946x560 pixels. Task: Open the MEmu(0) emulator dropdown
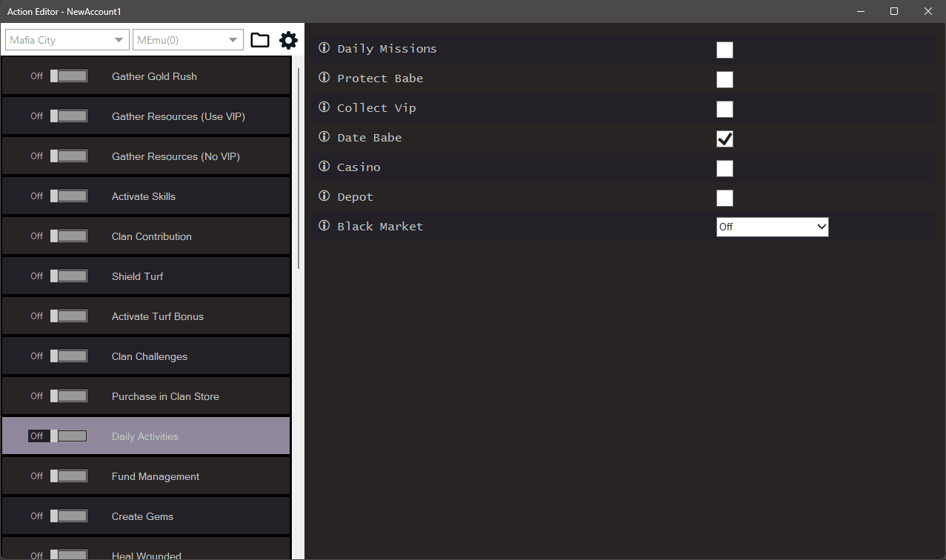pyautogui.click(x=188, y=40)
